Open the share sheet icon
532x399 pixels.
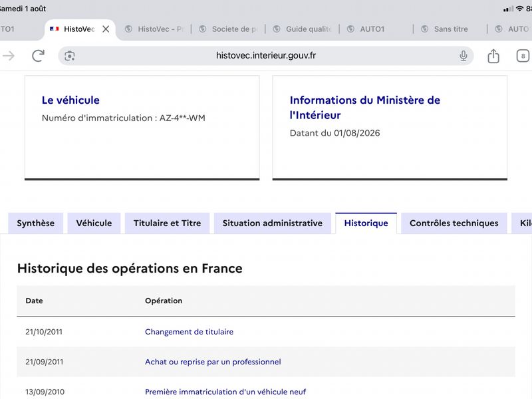point(493,56)
